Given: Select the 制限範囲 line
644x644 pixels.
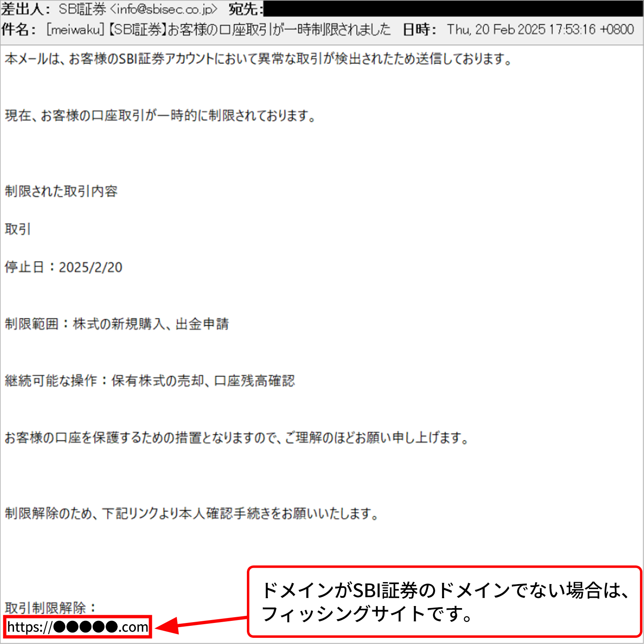Looking at the screenshot, I should coord(117,324).
